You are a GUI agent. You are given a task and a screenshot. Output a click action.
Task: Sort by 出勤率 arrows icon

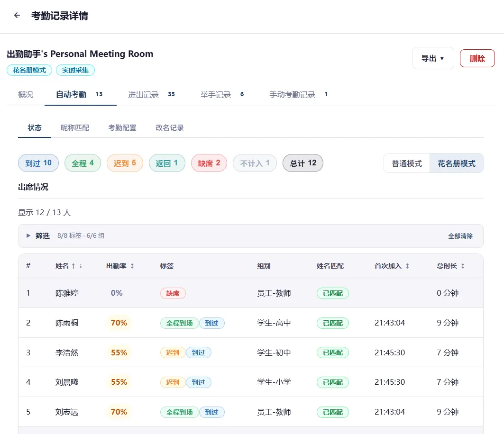(132, 266)
